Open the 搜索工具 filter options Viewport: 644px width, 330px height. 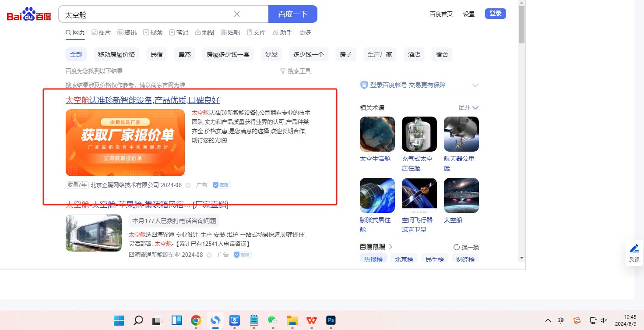tap(296, 71)
